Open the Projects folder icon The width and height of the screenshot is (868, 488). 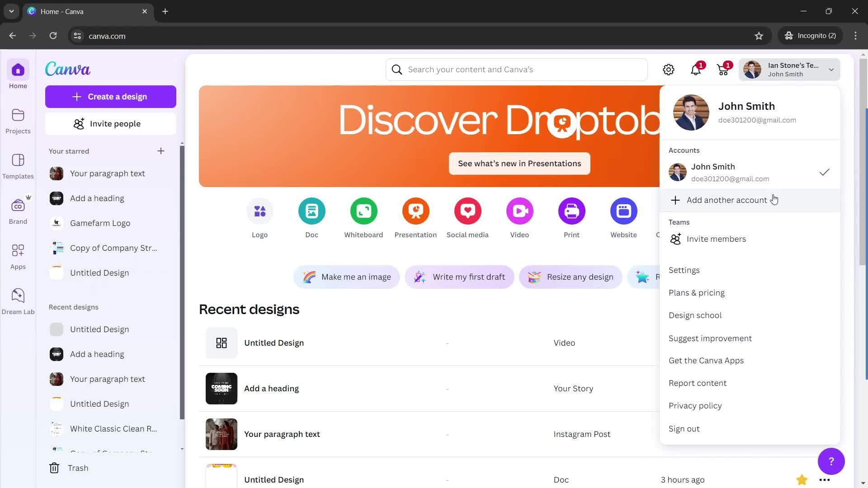click(18, 115)
